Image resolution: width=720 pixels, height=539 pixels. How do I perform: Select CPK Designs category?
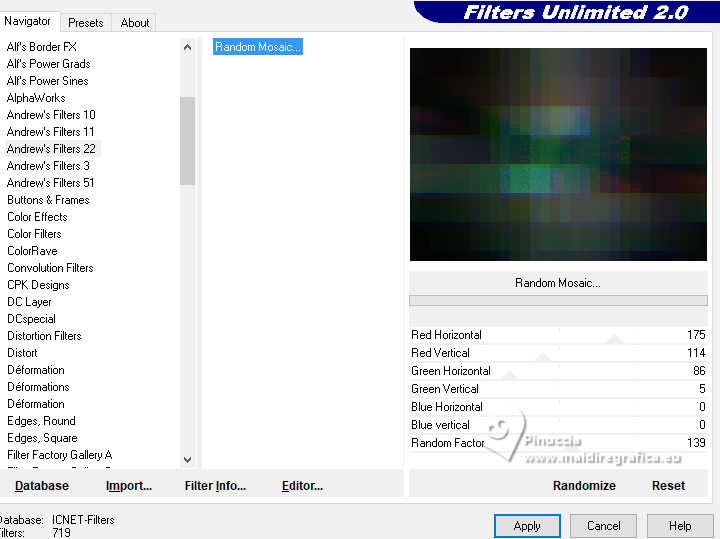click(x=38, y=285)
